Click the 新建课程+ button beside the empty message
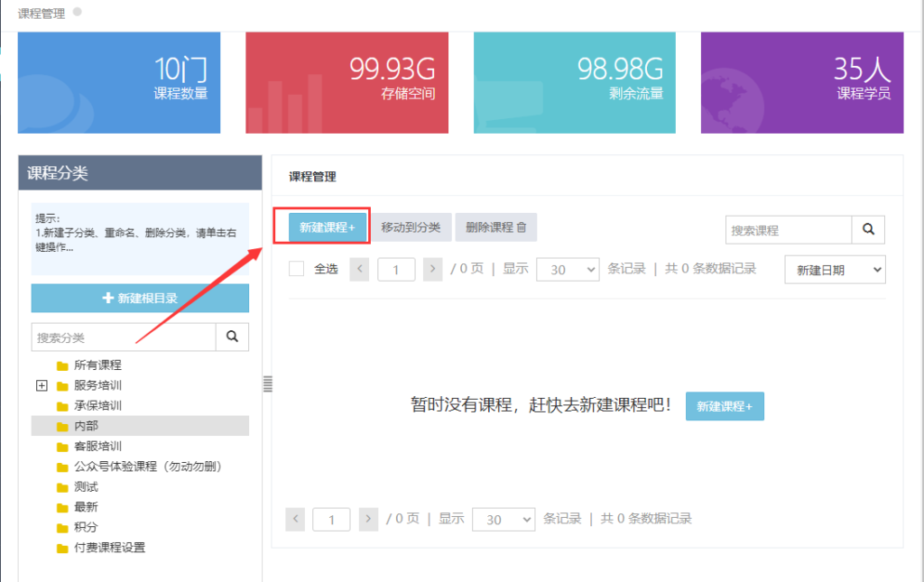The height and width of the screenshot is (582, 924). [725, 406]
